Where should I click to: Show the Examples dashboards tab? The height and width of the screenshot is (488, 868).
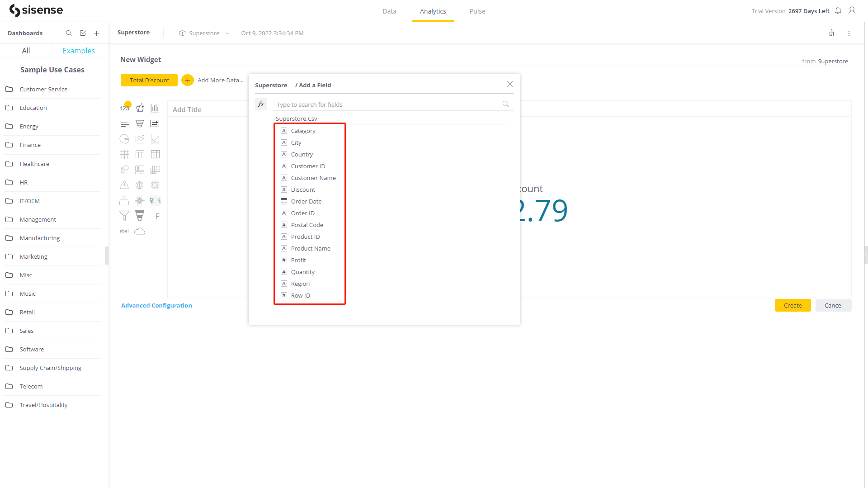tap(79, 51)
